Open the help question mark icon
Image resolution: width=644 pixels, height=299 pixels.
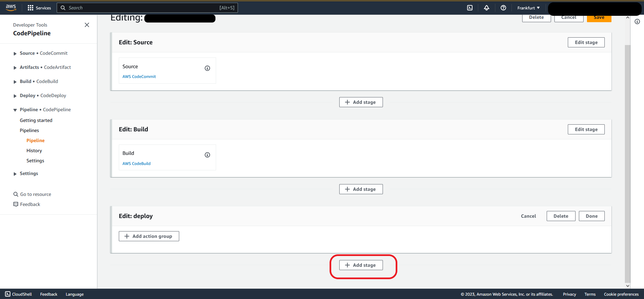[503, 8]
